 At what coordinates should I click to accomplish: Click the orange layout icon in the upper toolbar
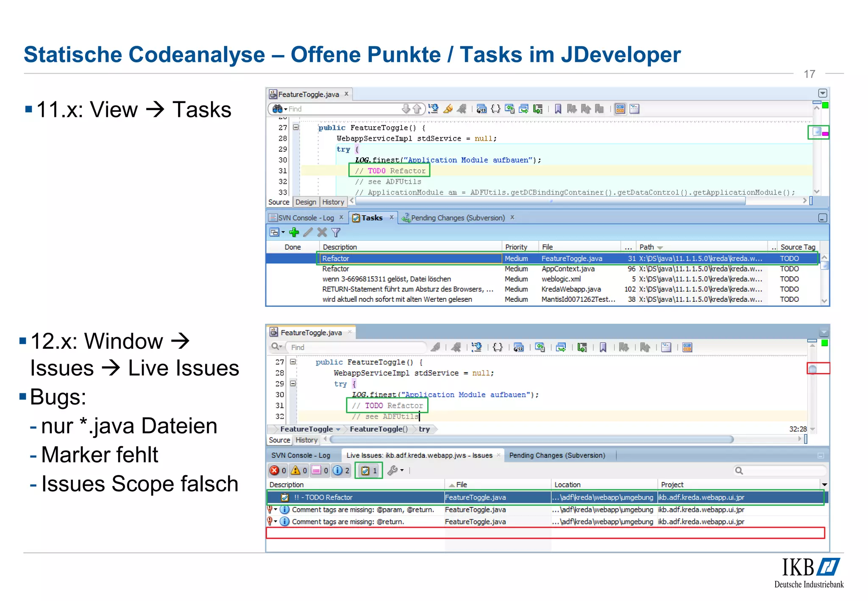(x=620, y=109)
